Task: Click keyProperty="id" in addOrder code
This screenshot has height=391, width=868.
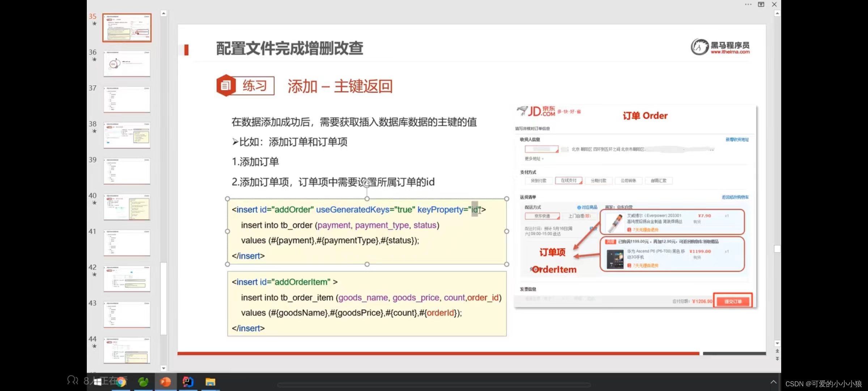Action: tap(448, 210)
